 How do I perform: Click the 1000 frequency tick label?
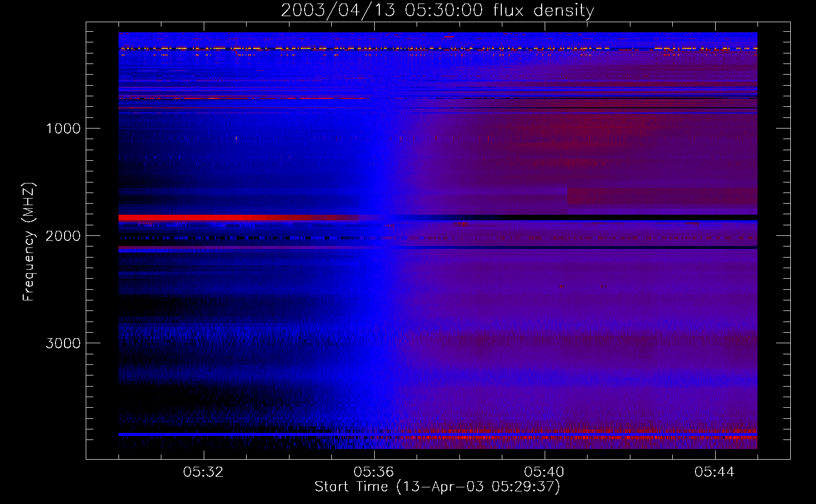pos(63,129)
